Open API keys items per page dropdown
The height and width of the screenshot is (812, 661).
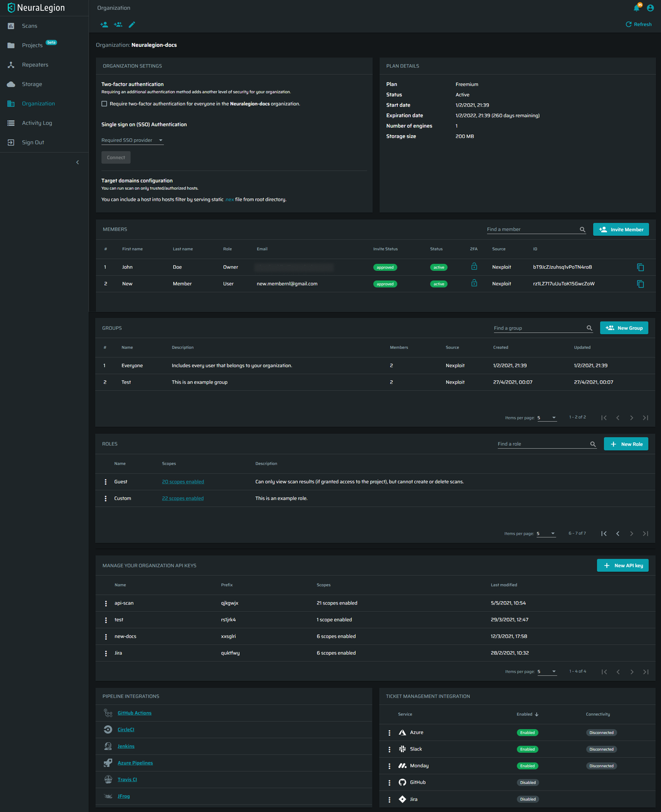[x=547, y=672]
